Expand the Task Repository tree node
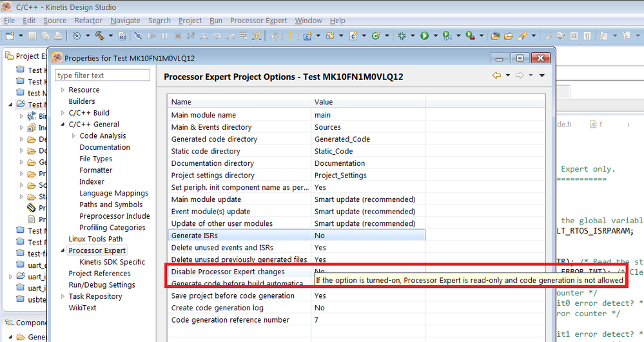Image resolution: width=644 pixels, height=342 pixels. pos(63,296)
